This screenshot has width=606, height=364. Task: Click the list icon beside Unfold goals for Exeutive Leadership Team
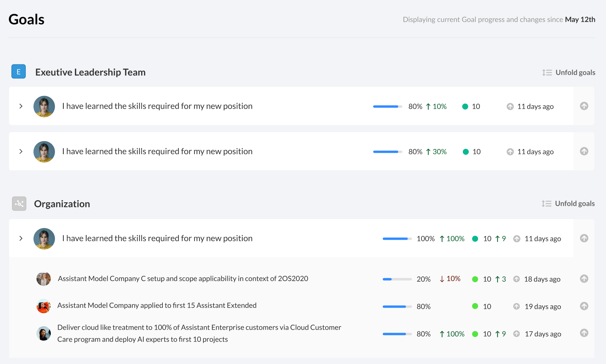(547, 73)
